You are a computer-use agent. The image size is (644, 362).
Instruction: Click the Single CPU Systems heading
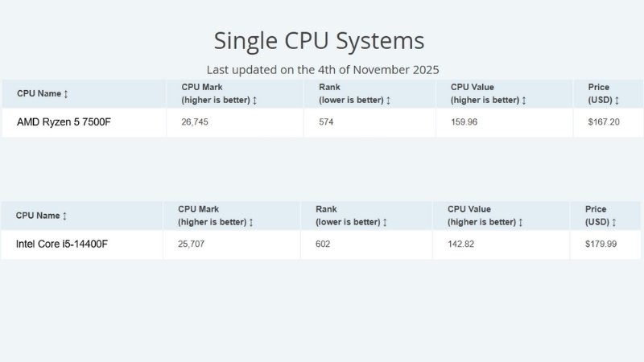(x=319, y=41)
